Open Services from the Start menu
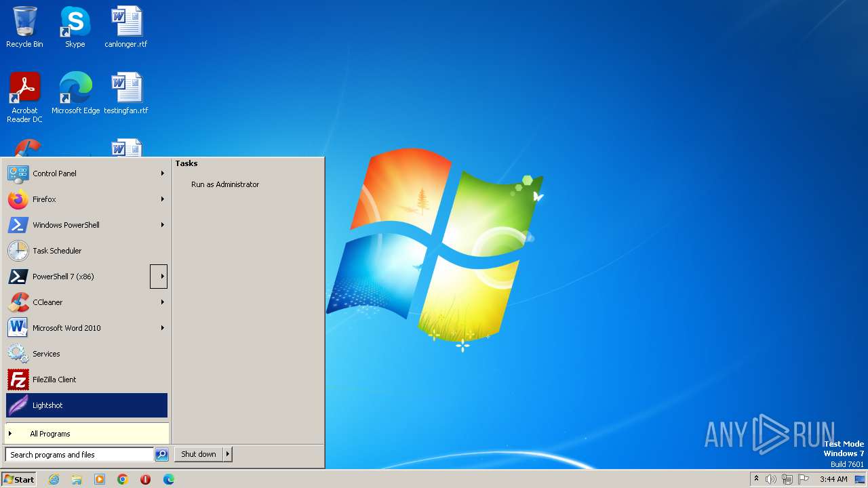 pyautogui.click(x=87, y=354)
